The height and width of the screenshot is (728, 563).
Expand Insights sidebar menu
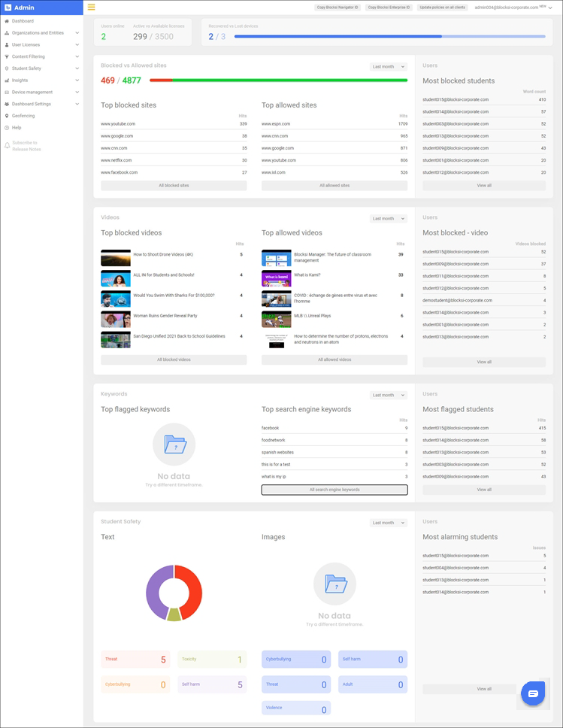(77, 80)
